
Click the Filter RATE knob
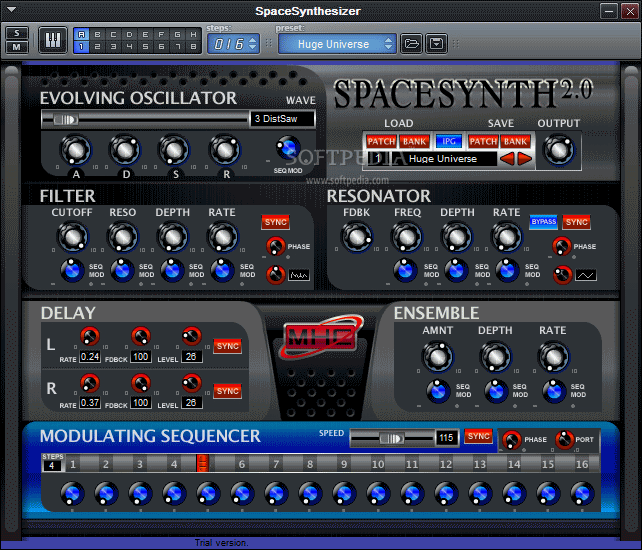(x=223, y=237)
